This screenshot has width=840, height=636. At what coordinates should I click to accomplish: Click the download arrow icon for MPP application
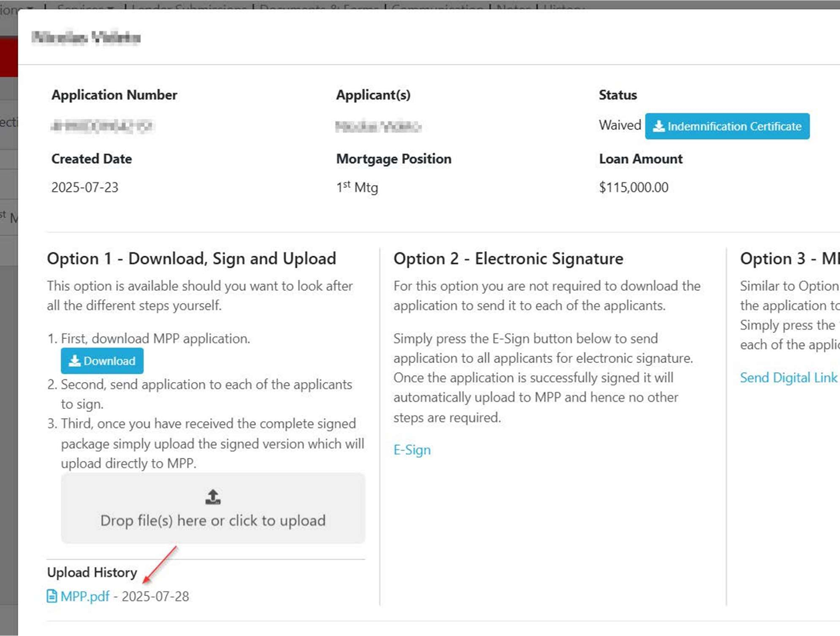pyautogui.click(x=75, y=361)
